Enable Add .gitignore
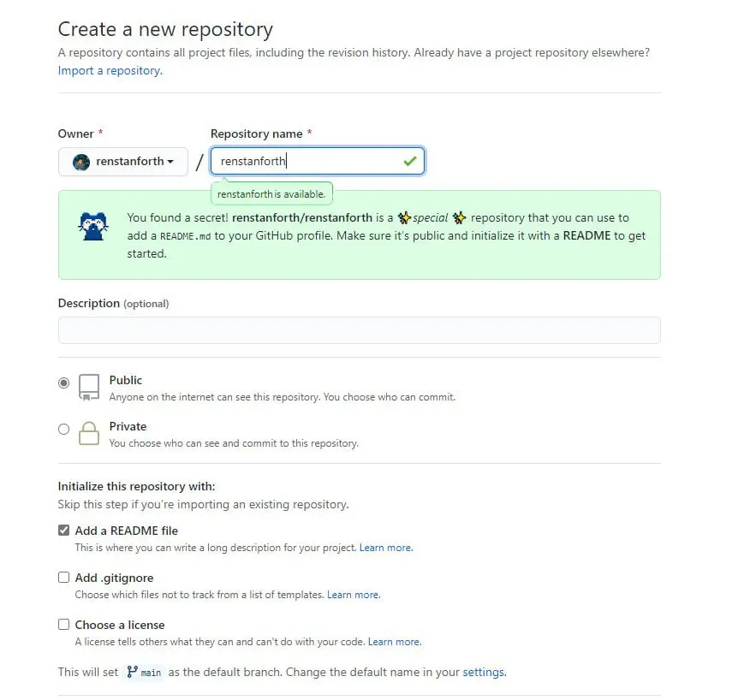This screenshot has height=700, width=744. coord(63,577)
